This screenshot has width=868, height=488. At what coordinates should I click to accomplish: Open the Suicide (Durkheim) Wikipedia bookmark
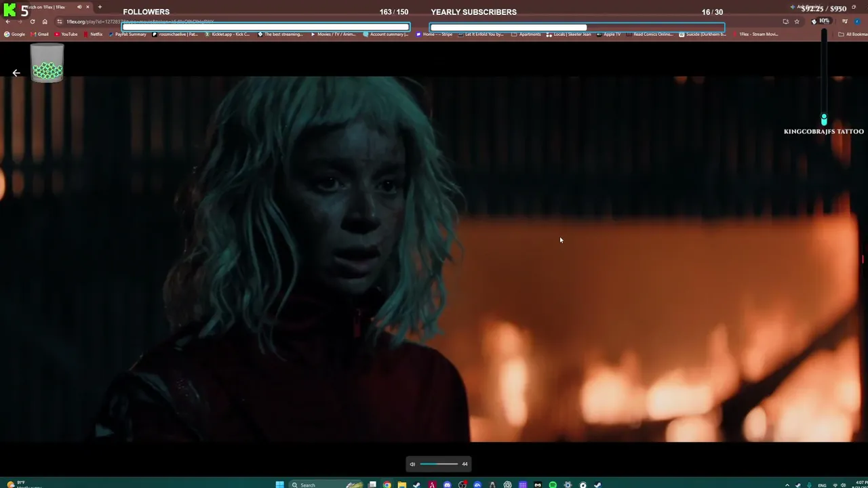coord(702,34)
